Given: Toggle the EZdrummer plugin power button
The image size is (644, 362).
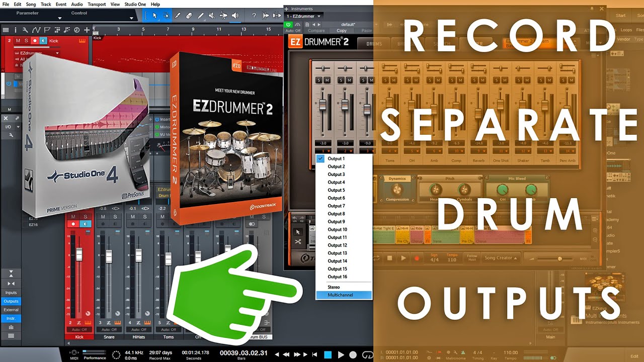Looking at the screenshot, I should pos(288,24).
